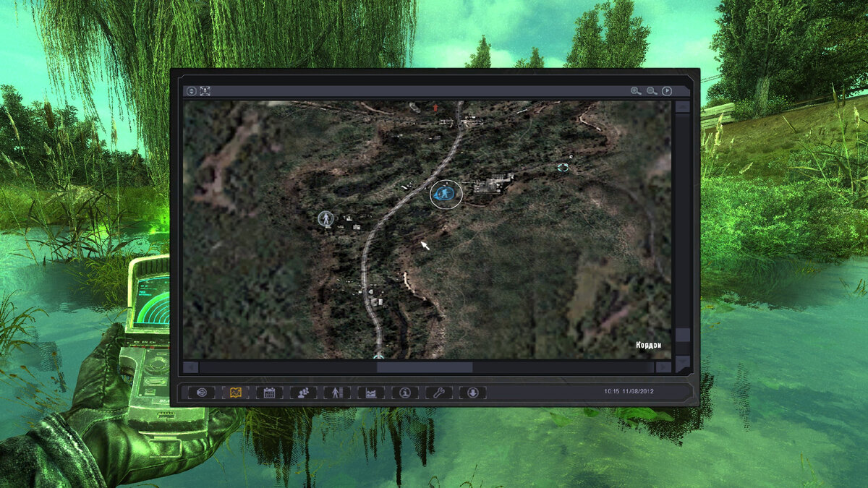Click the vertical scrollbar up arrow
The height and width of the screenshot is (488, 868).
pos(682,107)
